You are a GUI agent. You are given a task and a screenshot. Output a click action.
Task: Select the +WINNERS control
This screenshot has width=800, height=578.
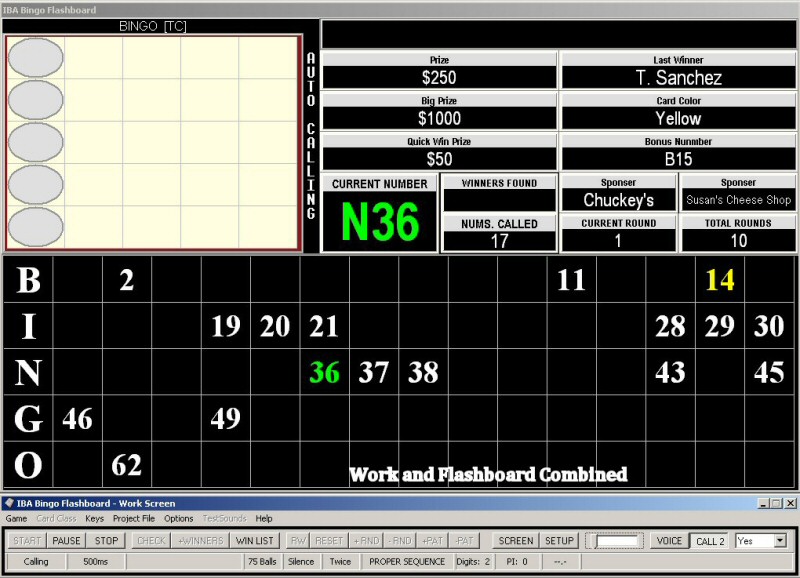click(200, 540)
